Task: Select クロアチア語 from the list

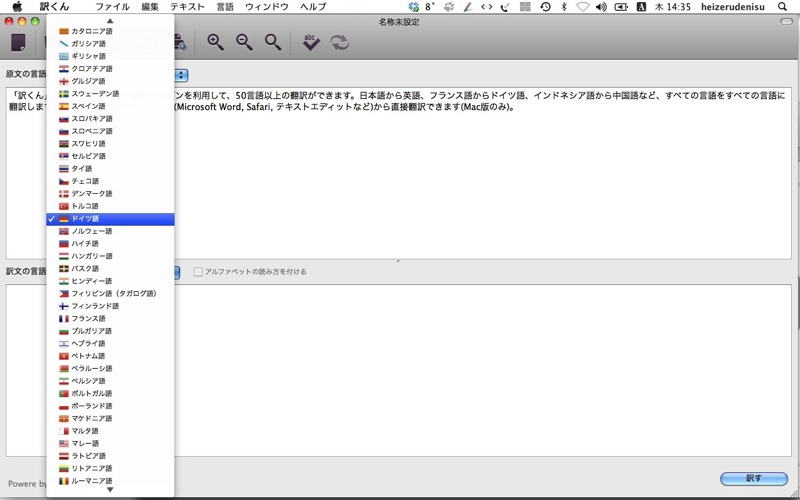Action: click(110, 69)
